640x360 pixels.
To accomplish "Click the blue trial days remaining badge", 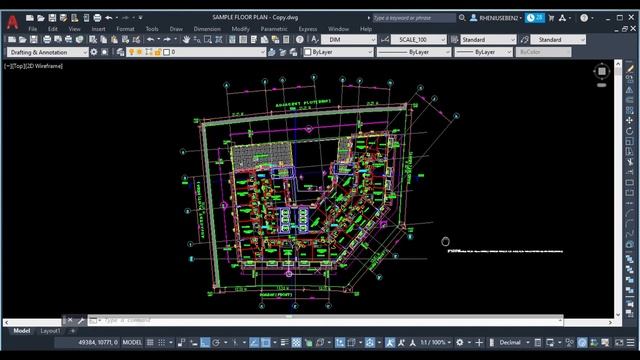I will point(535,18).
